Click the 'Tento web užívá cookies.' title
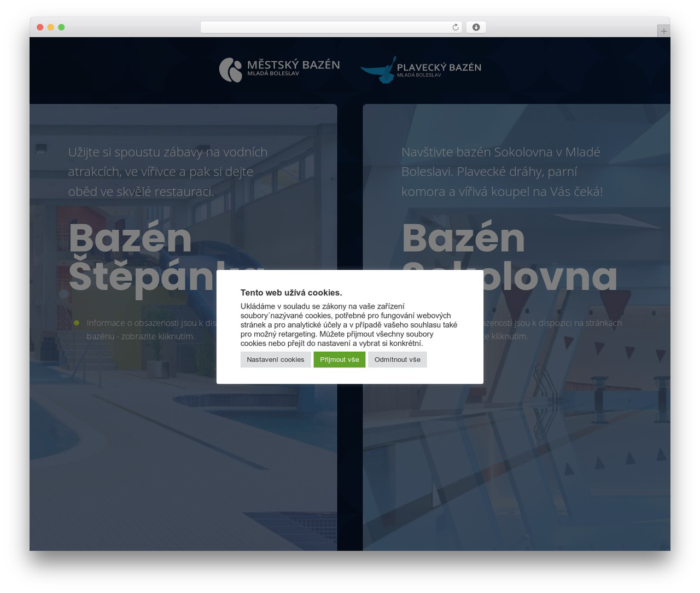Image resolution: width=700 pixels, height=593 pixels. tap(291, 293)
